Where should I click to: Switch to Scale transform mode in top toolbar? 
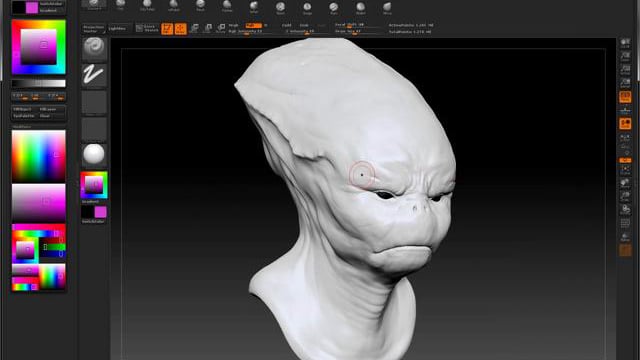click(208, 28)
